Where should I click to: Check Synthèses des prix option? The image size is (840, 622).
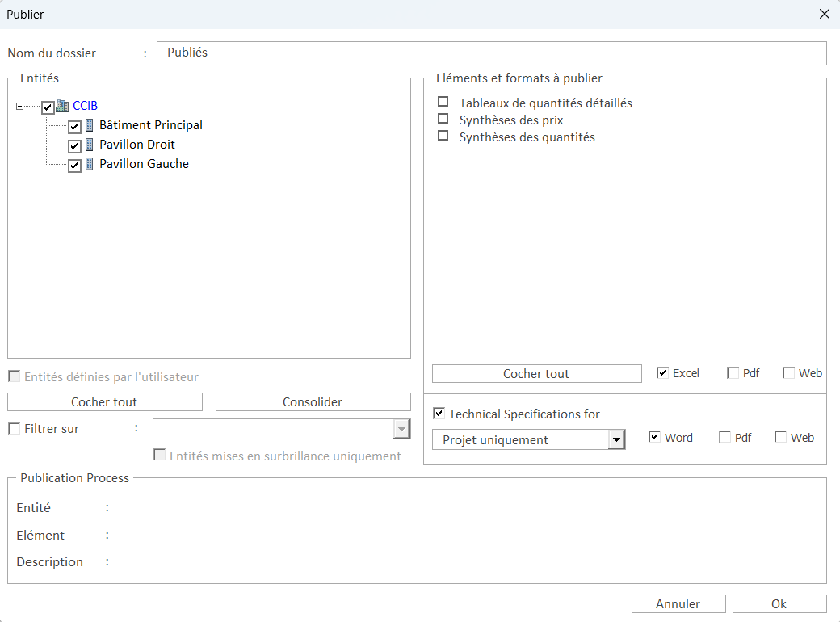(443, 119)
